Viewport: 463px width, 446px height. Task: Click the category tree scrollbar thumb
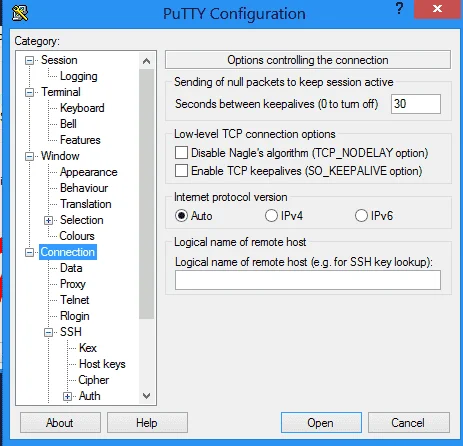tap(146, 194)
